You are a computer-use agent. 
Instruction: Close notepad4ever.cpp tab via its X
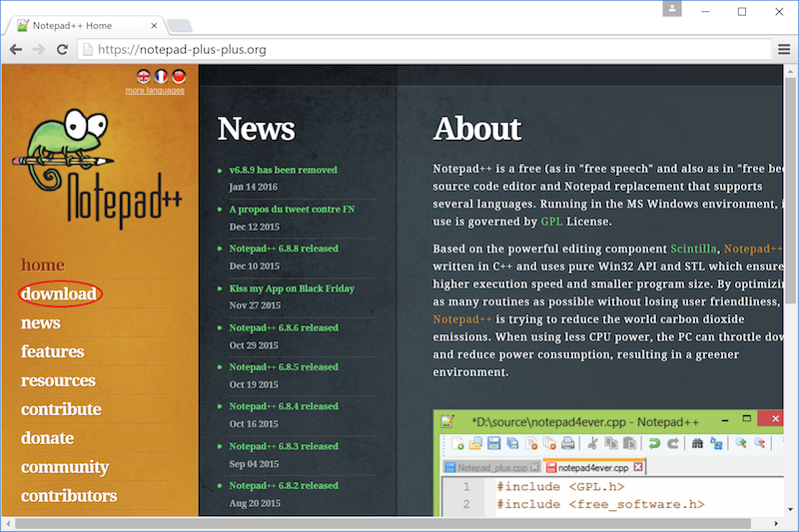click(x=638, y=467)
